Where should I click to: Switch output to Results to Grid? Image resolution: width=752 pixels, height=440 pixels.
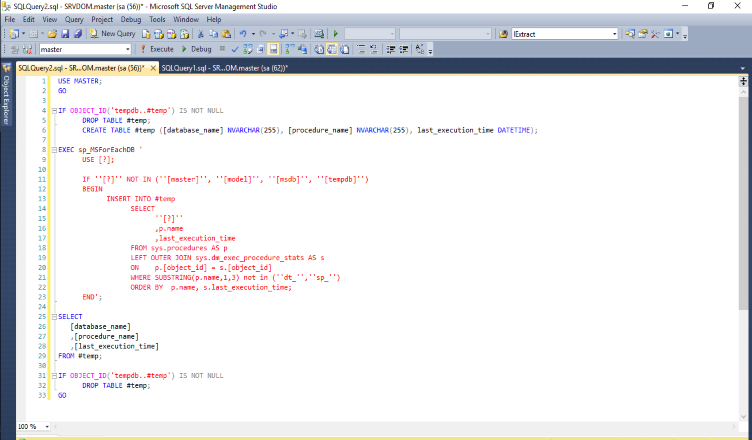coord(332,49)
